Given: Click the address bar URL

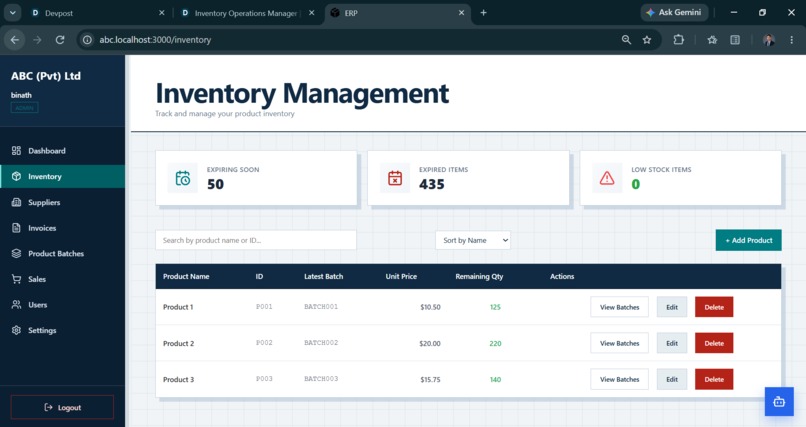Looking at the screenshot, I should pyautogui.click(x=155, y=40).
